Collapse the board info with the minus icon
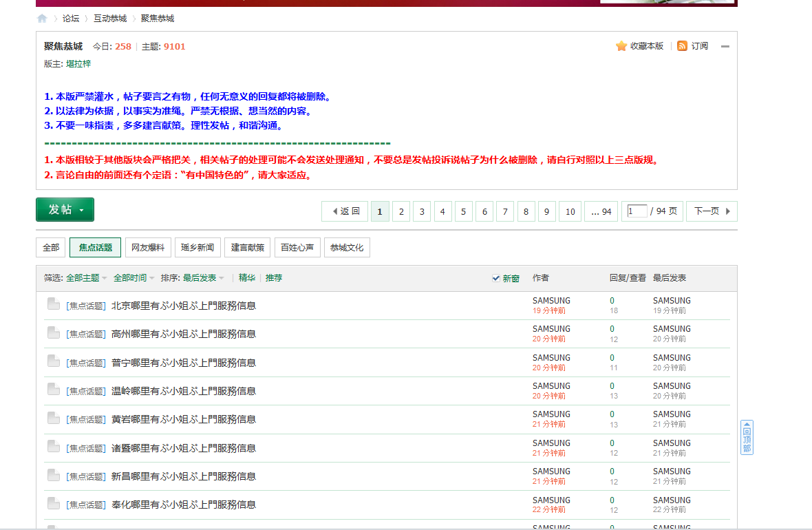This screenshot has width=812, height=530. tap(725, 47)
